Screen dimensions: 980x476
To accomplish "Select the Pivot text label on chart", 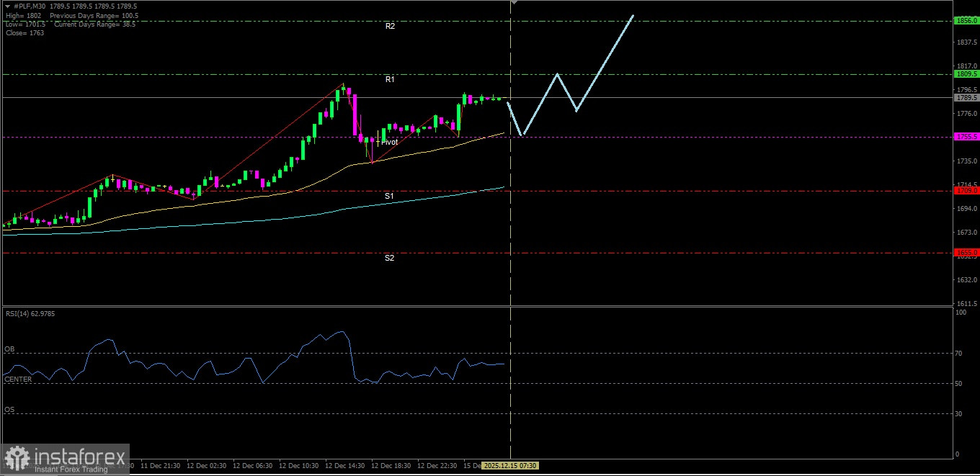I will 389,143.
